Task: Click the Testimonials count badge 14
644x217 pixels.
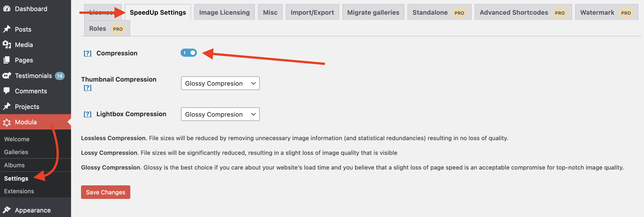Action: point(60,76)
